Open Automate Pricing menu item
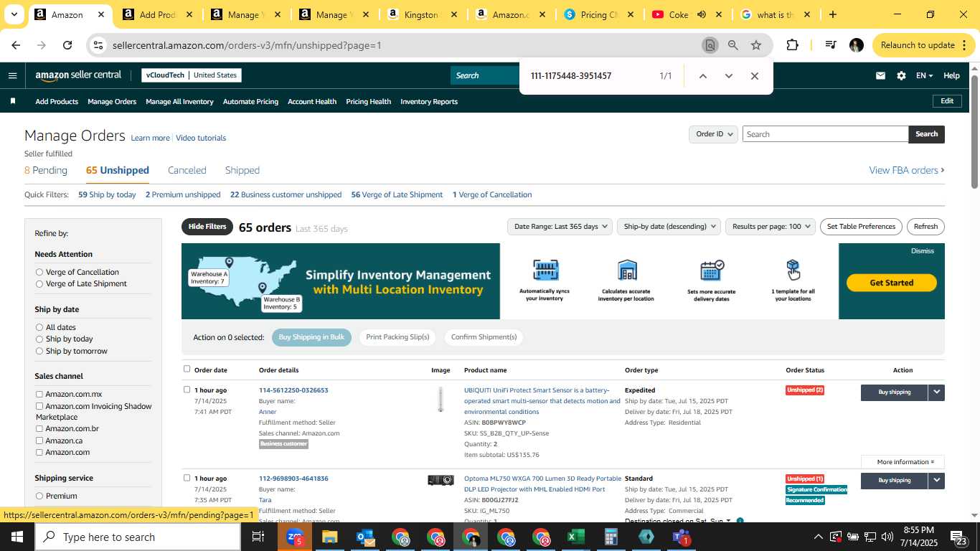Screen dimensions: 980x551 250,101
